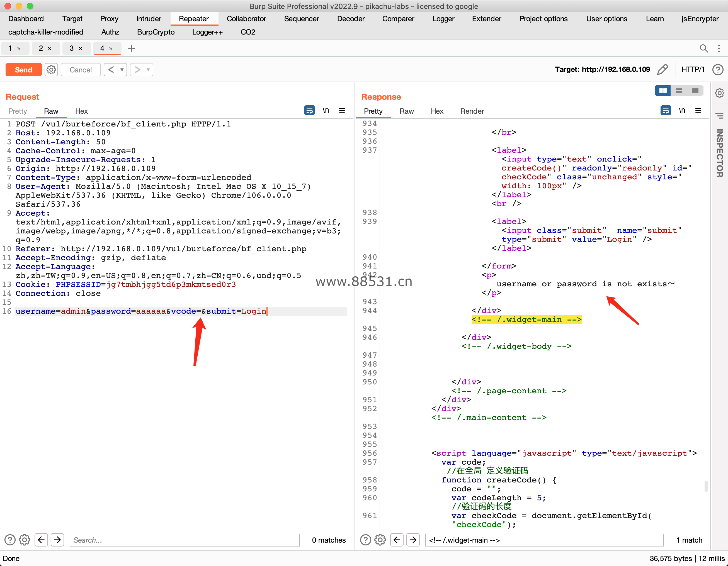Click the POST request line in editor
728x566 pixels.
point(123,124)
